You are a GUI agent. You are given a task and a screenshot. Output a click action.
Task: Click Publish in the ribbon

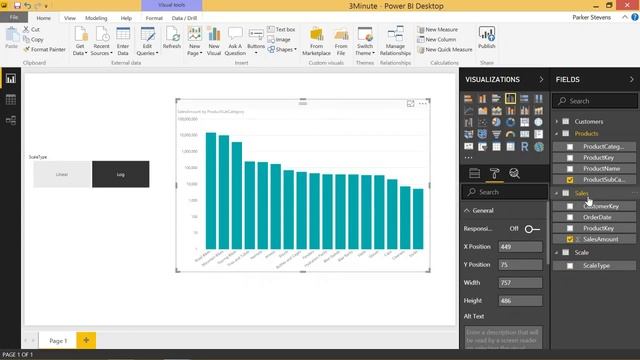487,38
